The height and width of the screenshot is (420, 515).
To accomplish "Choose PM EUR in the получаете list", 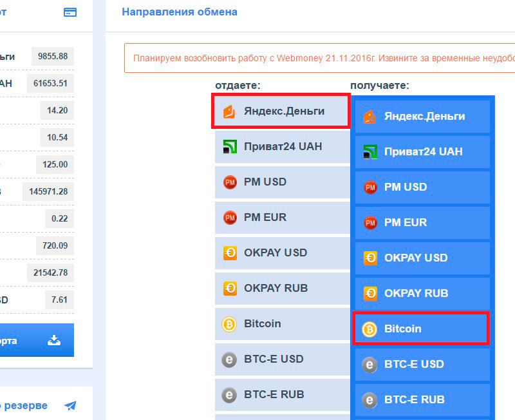I will pyautogui.click(x=423, y=223).
